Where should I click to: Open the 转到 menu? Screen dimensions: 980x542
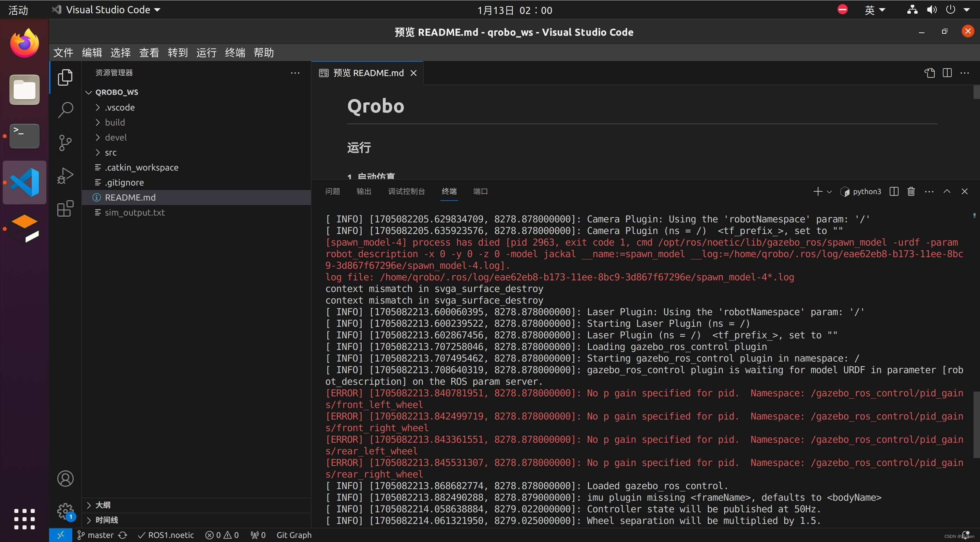point(178,53)
